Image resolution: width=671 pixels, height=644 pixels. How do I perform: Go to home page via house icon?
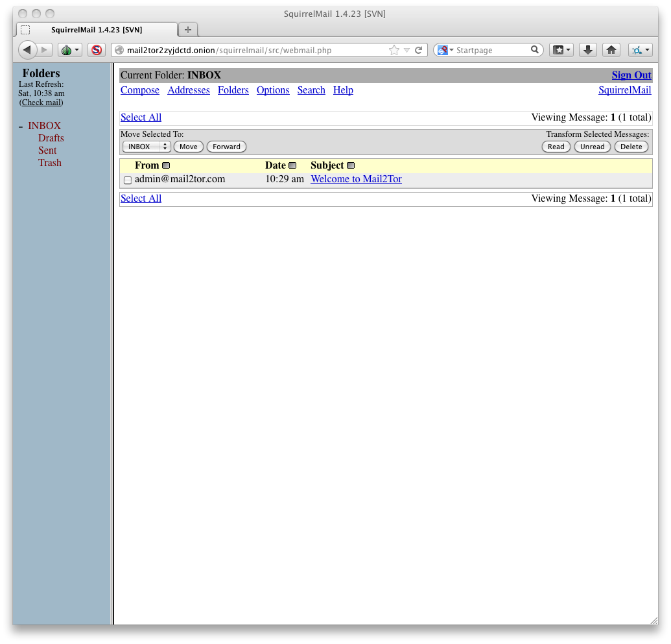(x=610, y=50)
